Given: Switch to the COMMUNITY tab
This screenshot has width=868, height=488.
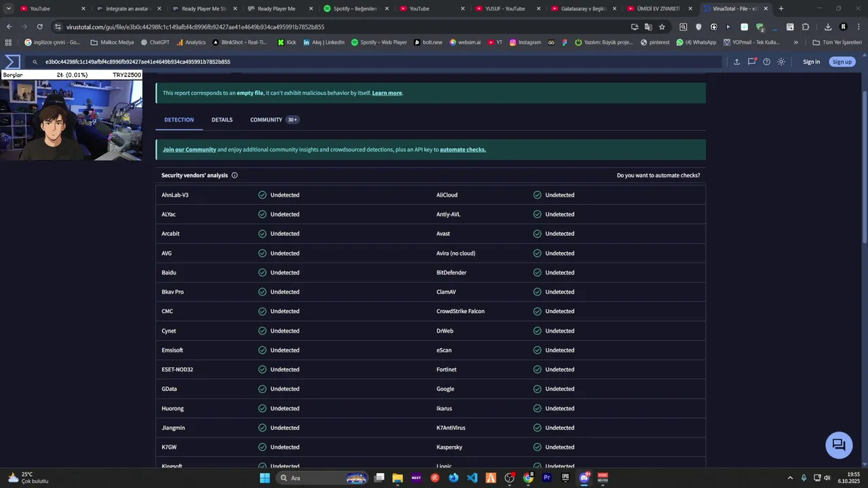Looking at the screenshot, I should pyautogui.click(x=274, y=120).
